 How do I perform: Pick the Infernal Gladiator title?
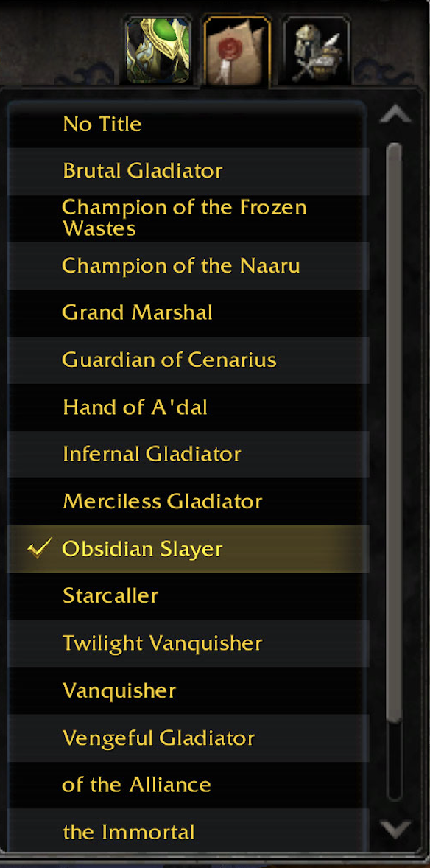[x=188, y=455]
